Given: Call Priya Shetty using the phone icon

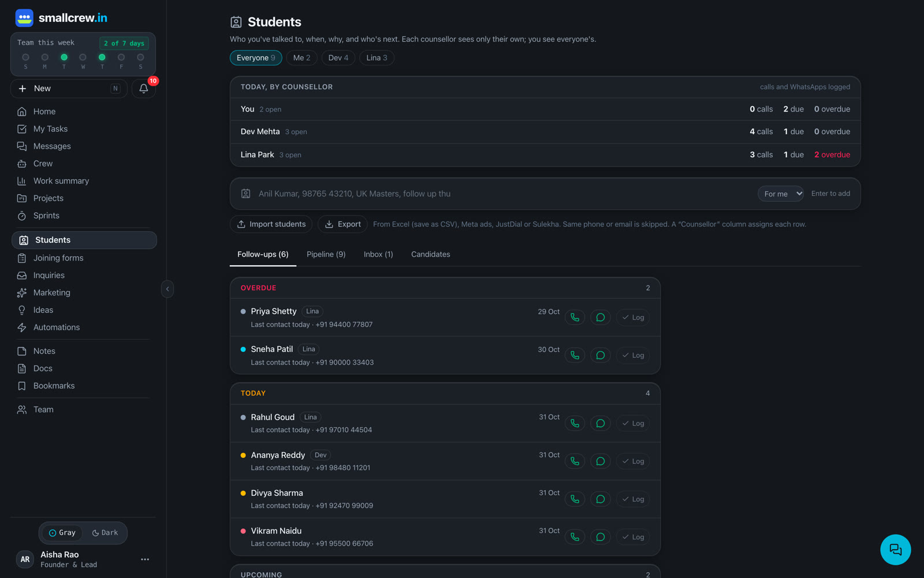Looking at the screenshot, I should coord(575,317).
